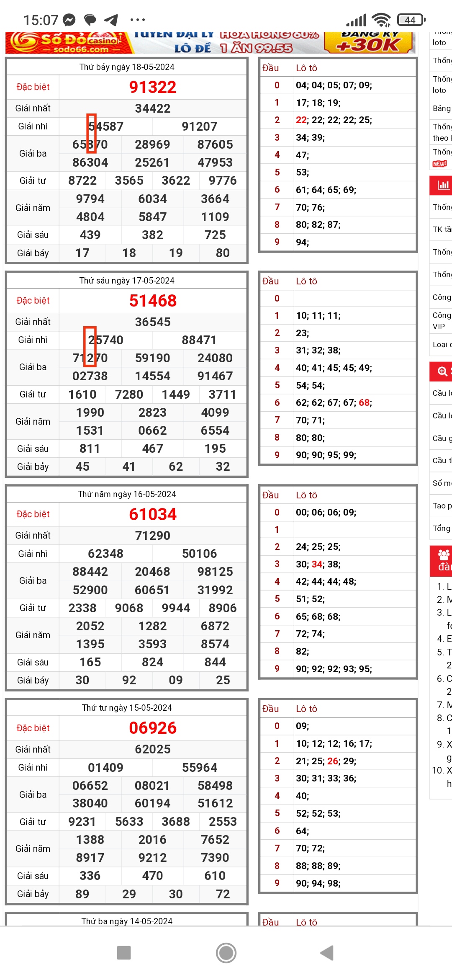Tap the Telegram paper plane icon
Viewport: 452px width, 980px height.
(x=111, y=20)
